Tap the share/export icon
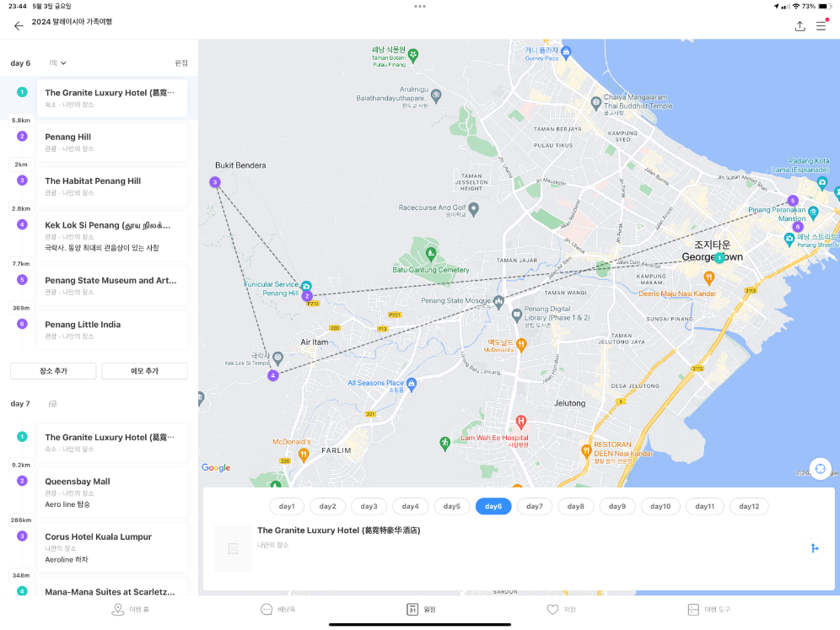Screen dimensions: 840x630 tap(800, 25)
